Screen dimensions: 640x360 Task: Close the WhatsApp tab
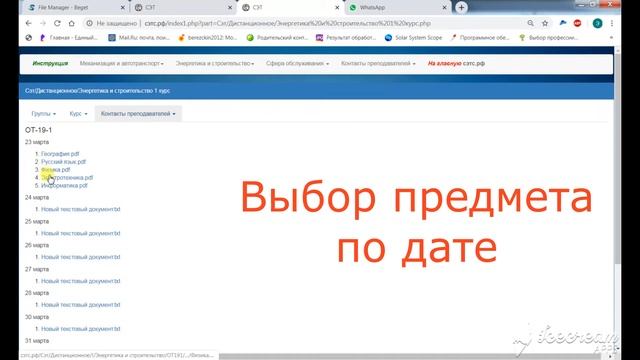444,7
